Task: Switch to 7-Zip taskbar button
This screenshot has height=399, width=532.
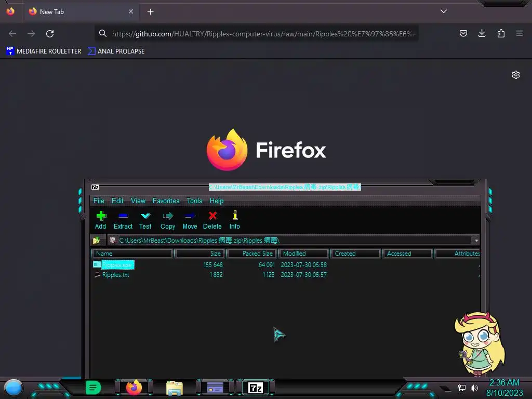Action: point(256,388)
